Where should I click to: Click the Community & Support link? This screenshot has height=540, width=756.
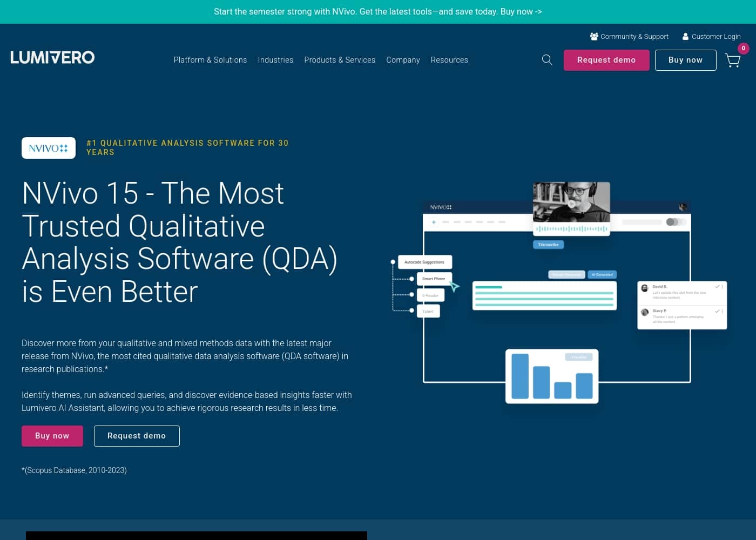(629, 37)
